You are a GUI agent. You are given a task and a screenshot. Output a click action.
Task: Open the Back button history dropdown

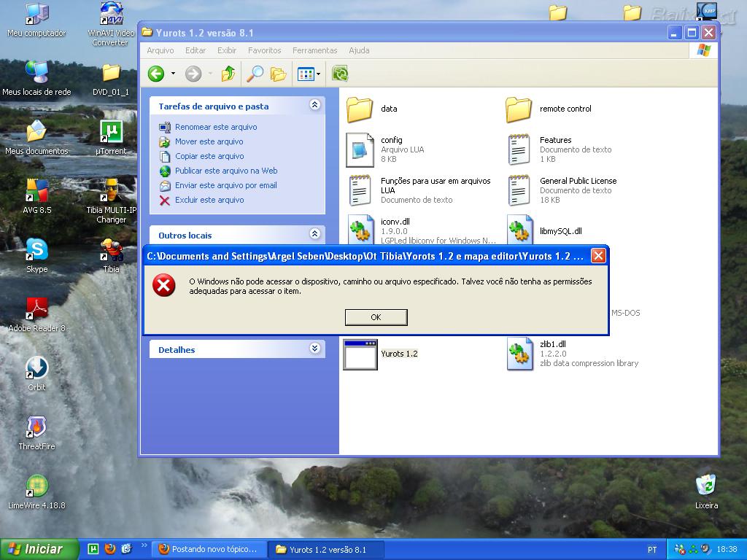(173, 74)
